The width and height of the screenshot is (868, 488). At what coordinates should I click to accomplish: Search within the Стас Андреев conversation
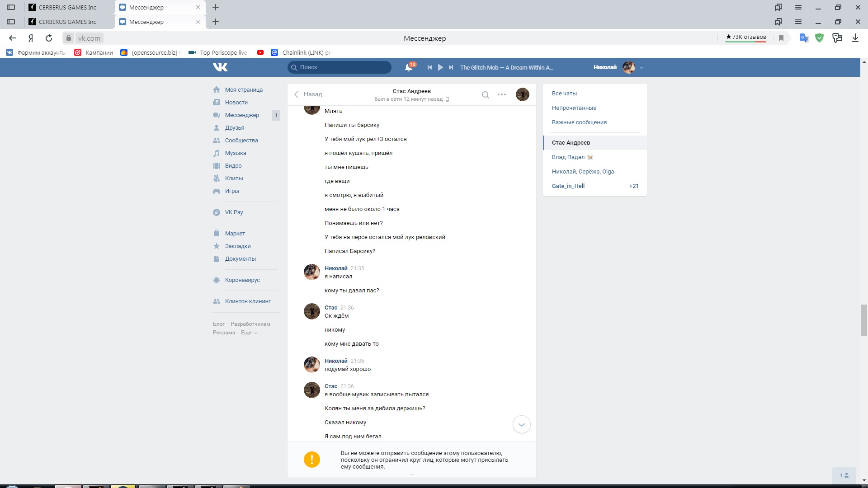[x=485, y=94]
